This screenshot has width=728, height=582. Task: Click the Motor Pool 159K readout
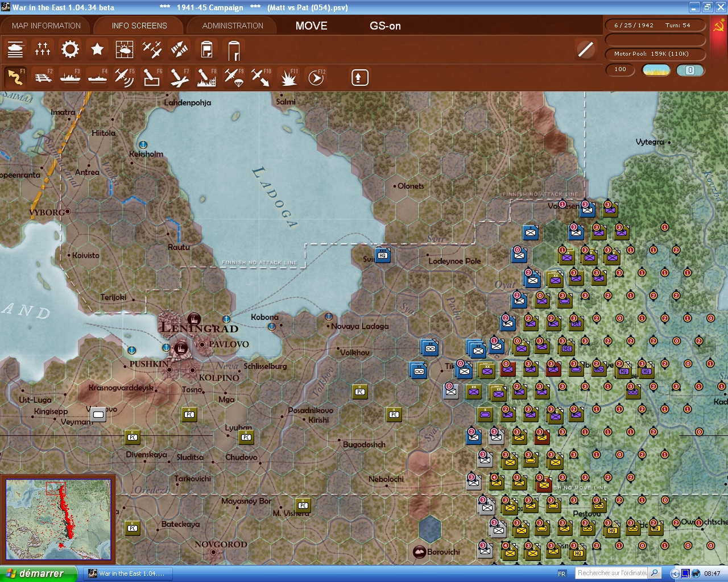tap(656, 54)
